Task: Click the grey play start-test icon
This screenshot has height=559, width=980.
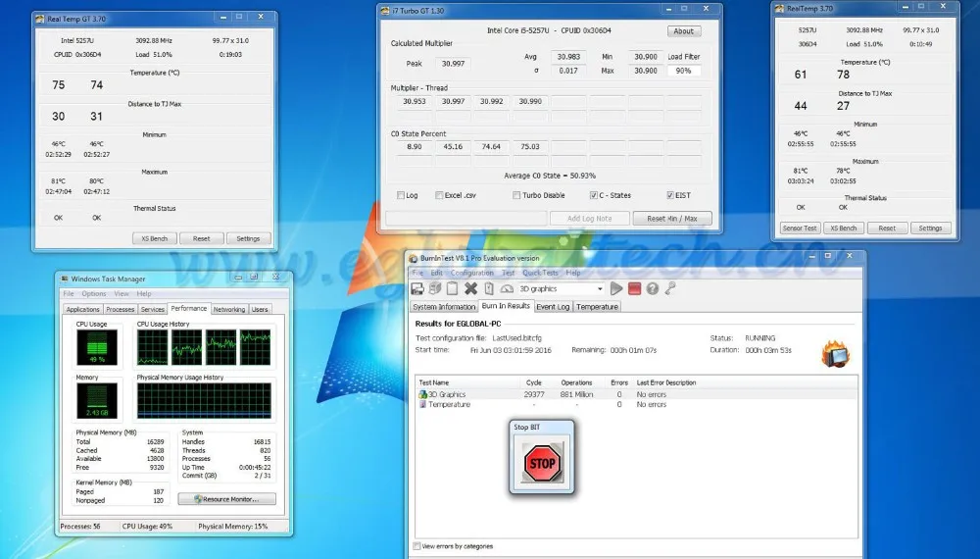Action: click(616, 288)
